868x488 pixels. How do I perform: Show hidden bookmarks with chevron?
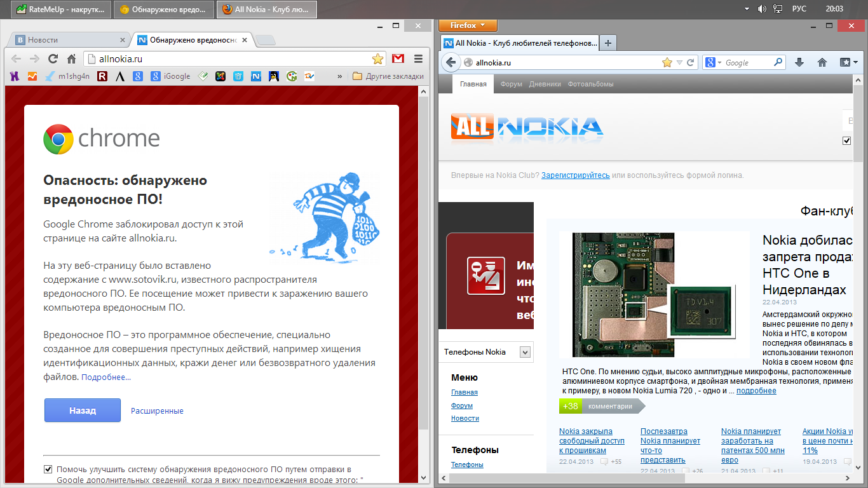[x=339, y=76]
